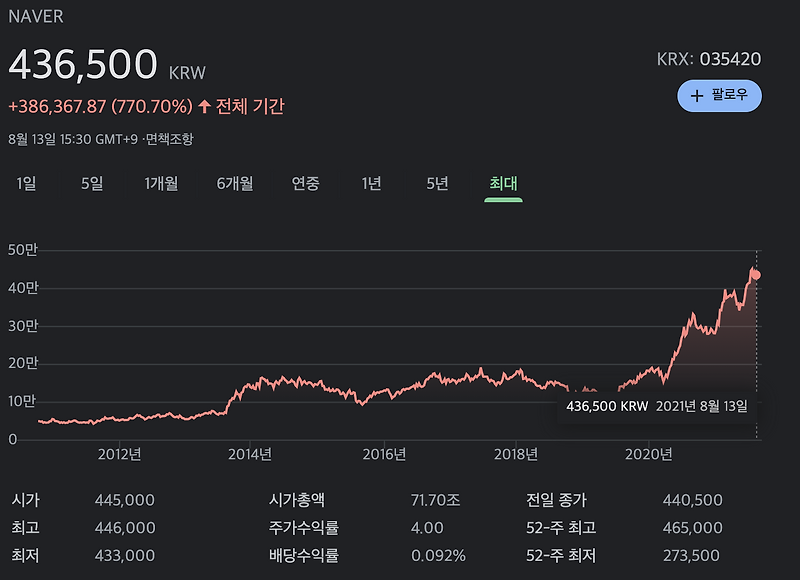
Task: Click the 52-주 최고 value 465,000
Action: (692, 528)
